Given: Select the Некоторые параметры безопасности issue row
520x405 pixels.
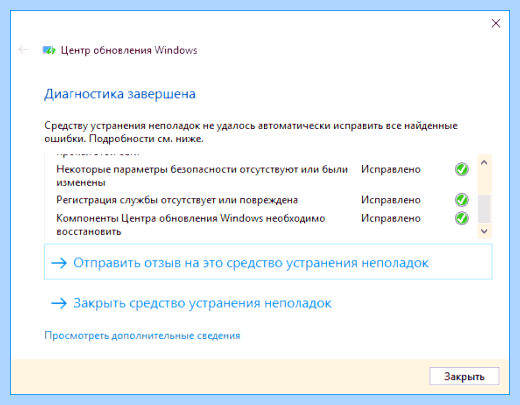Looking at the screenshot, I should pos(261,176).
